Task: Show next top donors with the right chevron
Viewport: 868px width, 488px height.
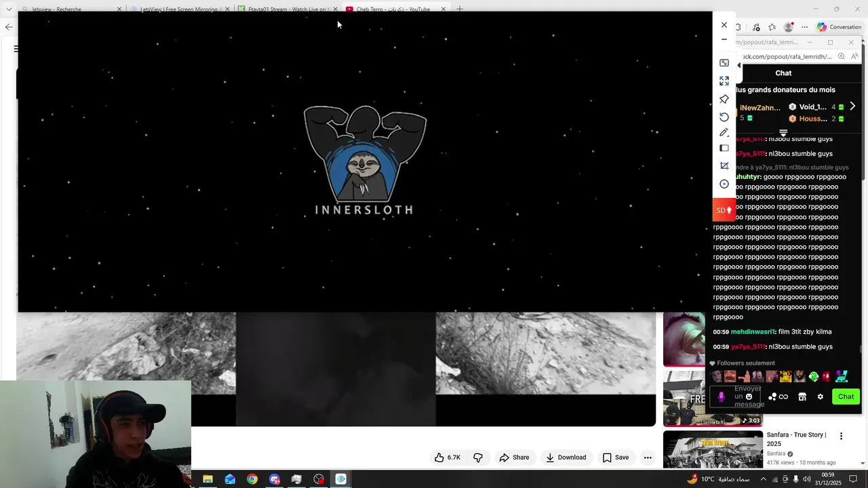Action: pyautogui.click(x=852, y=106)
